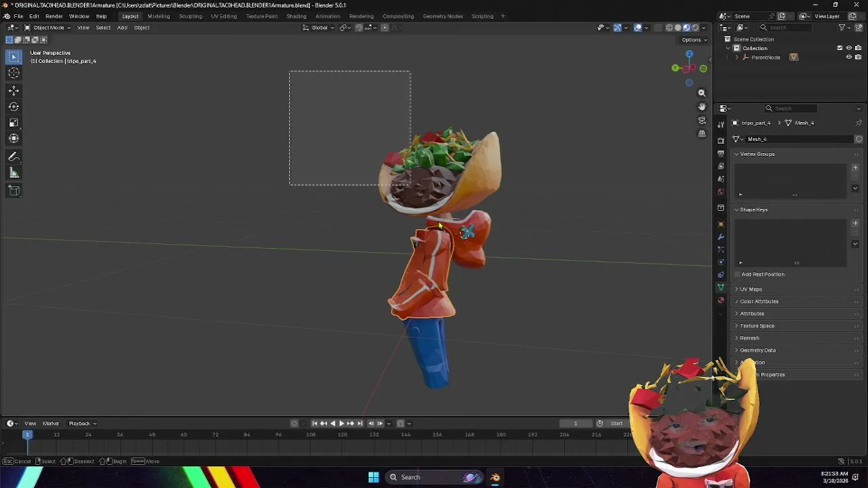Screen dimensions: 868x488
Task: Add a new vertex group with plus
Action: [855, 167]
